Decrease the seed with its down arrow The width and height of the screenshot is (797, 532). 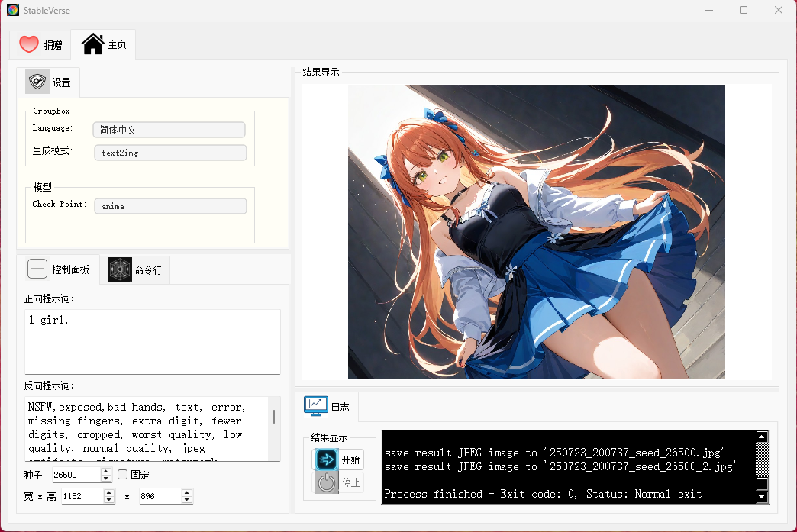click(105, 478)
